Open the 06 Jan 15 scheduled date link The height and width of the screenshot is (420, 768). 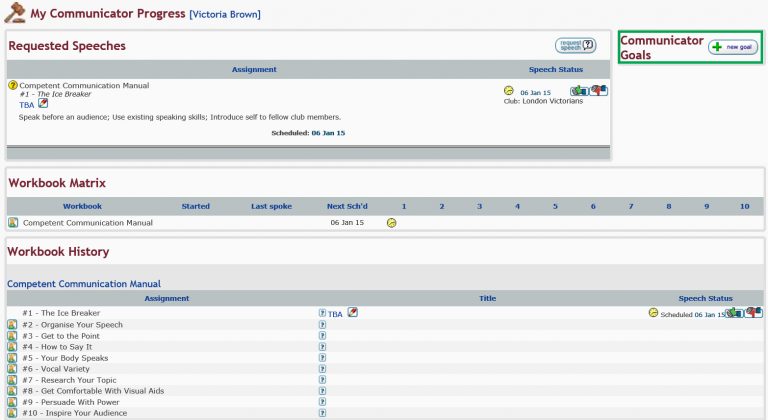tap(328, 132)
